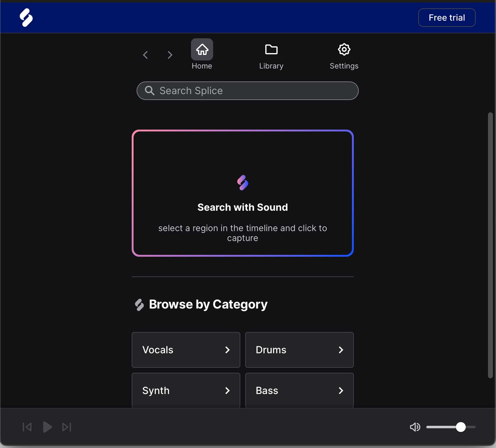Mute audio with the speaker icon
Image resolution: width=496 pixels, height=448 pixels.
pyautogui.click(x=415, y=427)
